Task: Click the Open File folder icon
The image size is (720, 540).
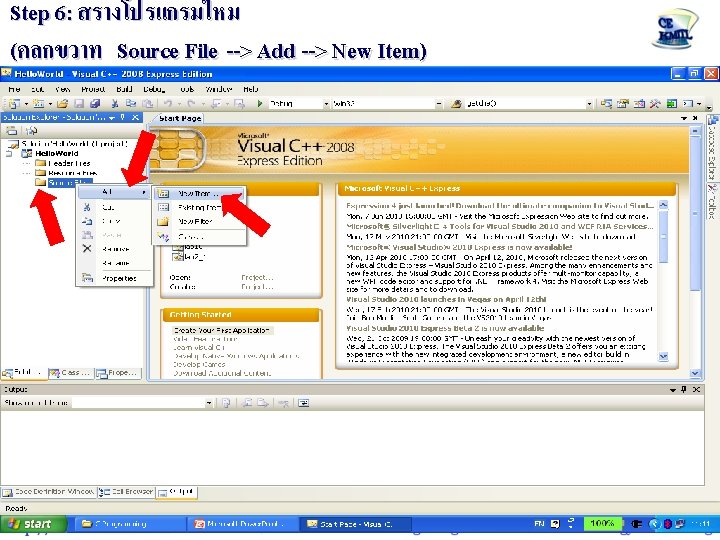Action: 63,104
